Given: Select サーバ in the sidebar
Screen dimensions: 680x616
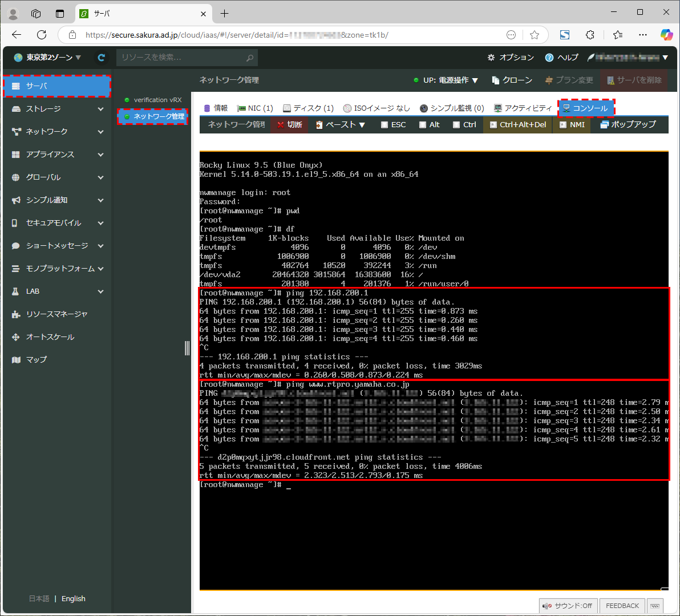Looking at the screenshot, I should 57,86.
